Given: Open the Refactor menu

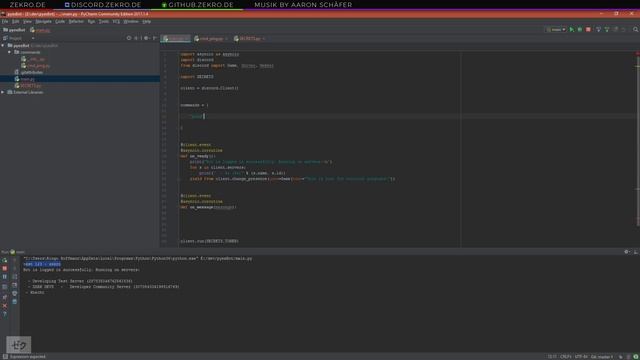Looking at the screenshot, I should 76,21.
